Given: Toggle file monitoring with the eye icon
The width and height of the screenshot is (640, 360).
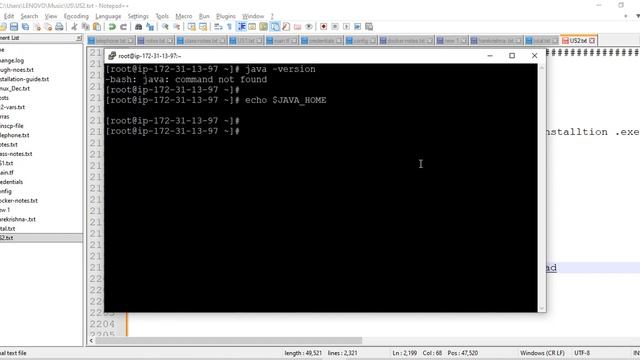Looking at the screenshot, I should tap(309, 27).
